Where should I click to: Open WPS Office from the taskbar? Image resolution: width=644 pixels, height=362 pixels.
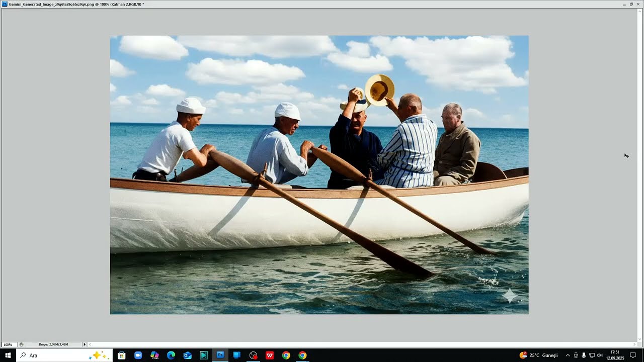point(270,355)
